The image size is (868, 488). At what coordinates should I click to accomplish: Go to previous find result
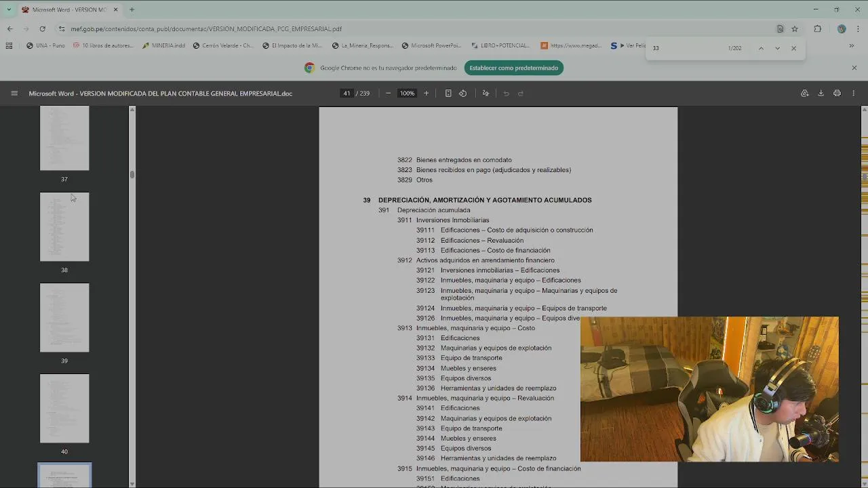coord(761,48)
